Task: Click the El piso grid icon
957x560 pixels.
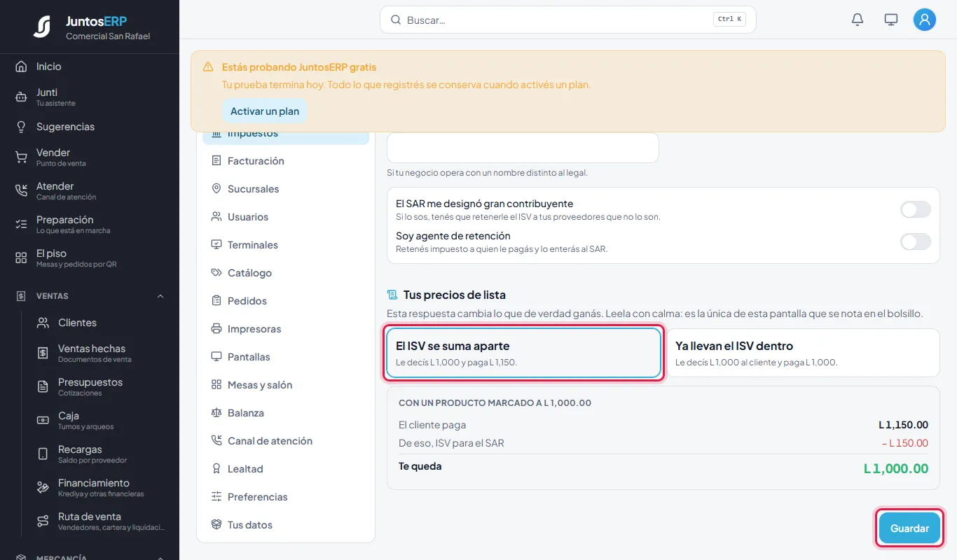Action: tap(21, 258)
